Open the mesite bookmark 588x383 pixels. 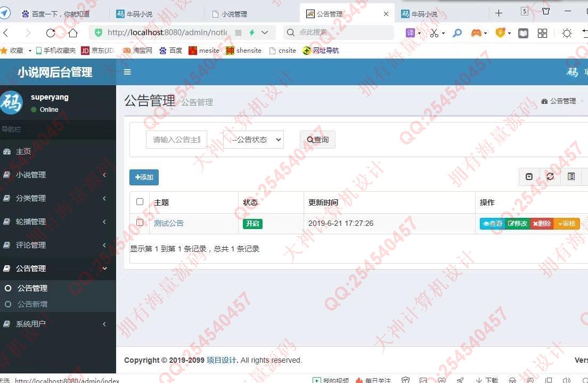coord(204,50)
